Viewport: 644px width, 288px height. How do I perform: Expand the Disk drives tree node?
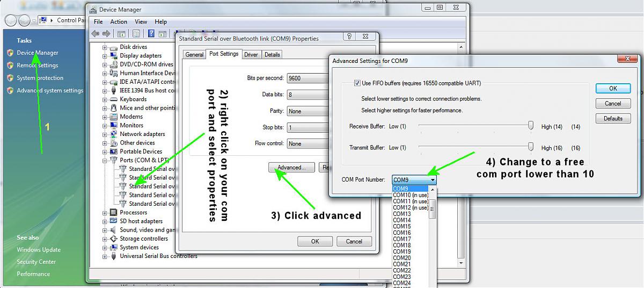(x=105, y=47)
